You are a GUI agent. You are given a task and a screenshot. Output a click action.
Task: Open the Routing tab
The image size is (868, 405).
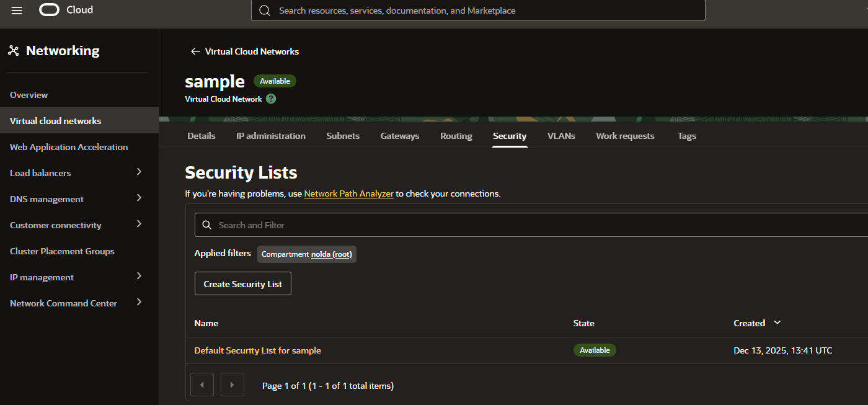point(456,136)
